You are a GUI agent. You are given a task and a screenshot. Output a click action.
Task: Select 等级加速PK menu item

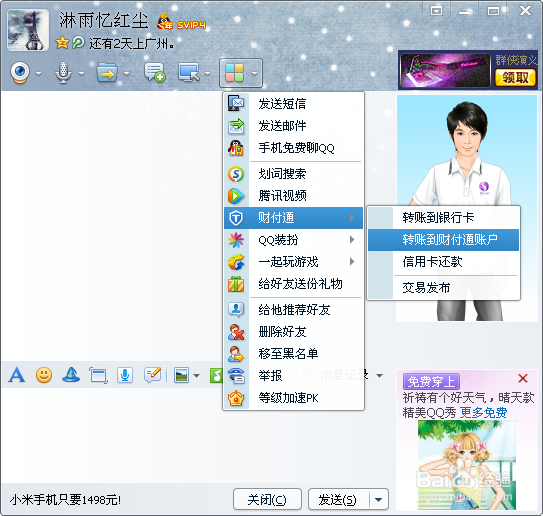pos(293,398)
